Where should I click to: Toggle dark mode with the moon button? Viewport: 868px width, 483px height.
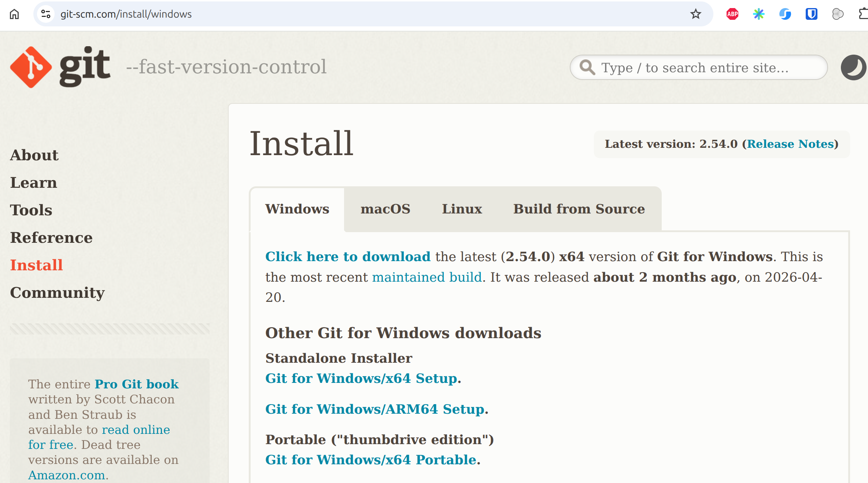click(x=853, y=67)
